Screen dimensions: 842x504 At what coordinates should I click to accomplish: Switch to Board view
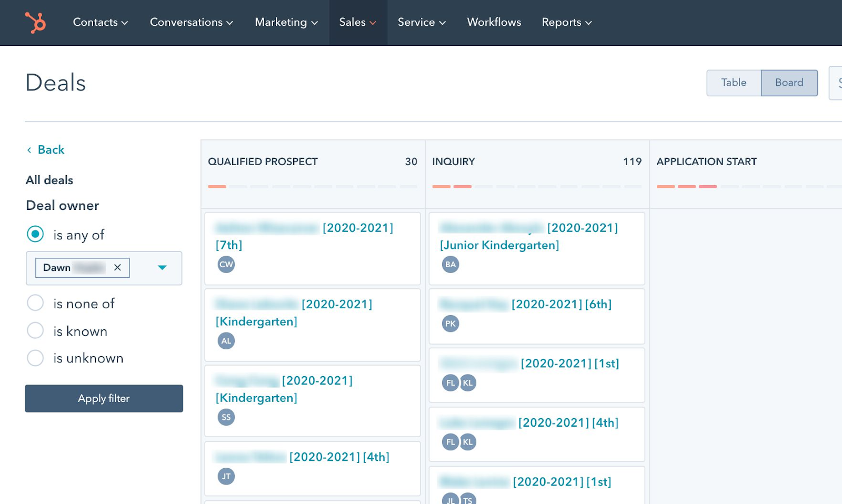(x=789, y=83)
